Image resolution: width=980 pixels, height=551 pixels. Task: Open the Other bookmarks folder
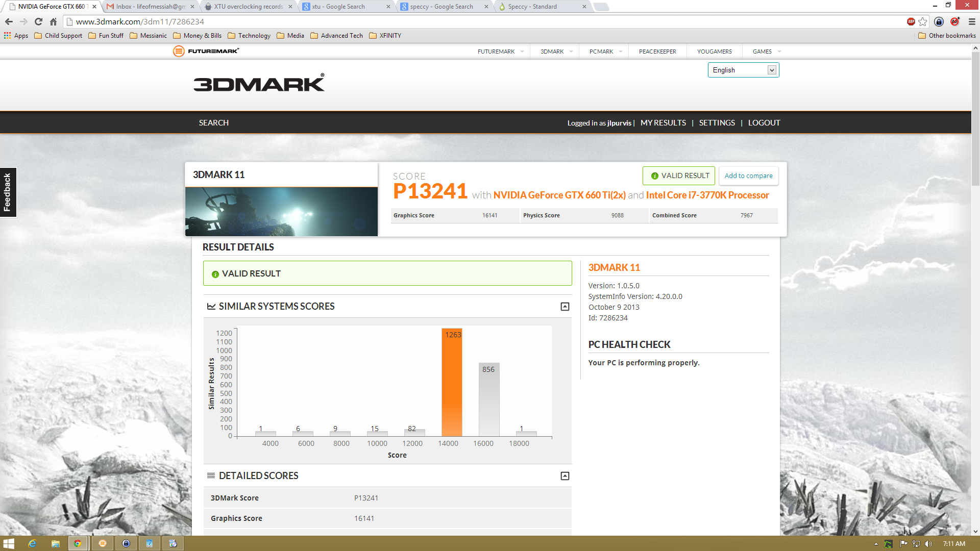click(947, 36)
